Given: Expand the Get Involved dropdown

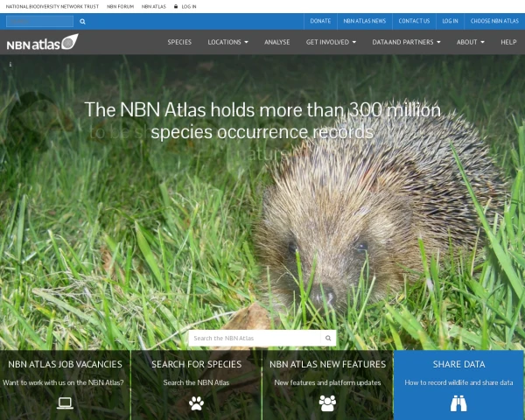Looking at the screenshot, I should click(x=331, y=42).
